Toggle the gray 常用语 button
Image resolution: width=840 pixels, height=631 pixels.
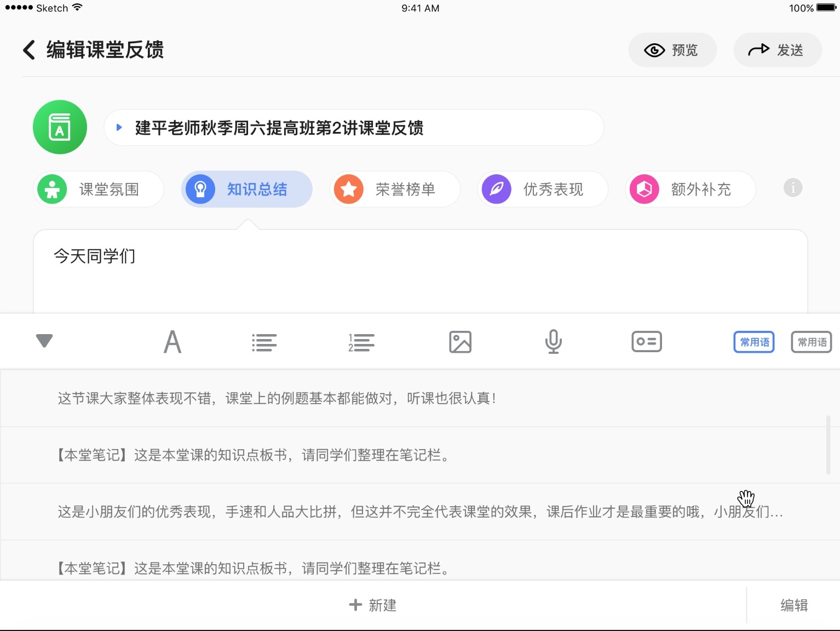click(811, 342)
